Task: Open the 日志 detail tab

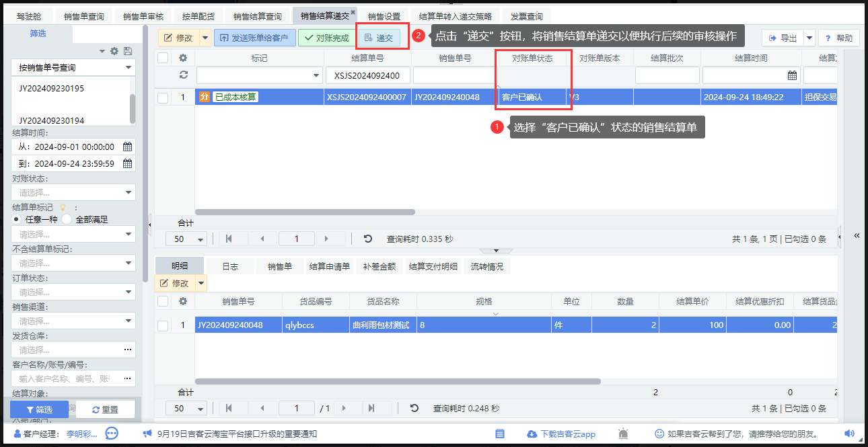Action: 230,267
